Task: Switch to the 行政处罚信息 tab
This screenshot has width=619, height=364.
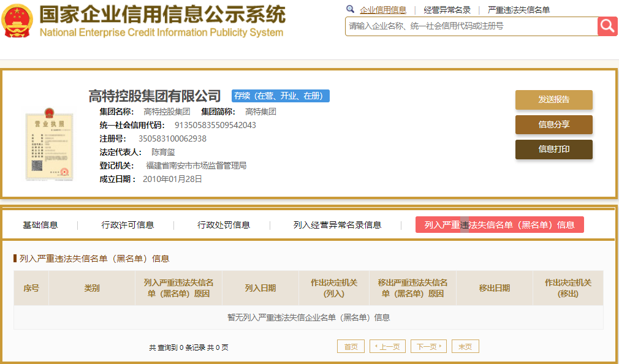Action: 224,225
